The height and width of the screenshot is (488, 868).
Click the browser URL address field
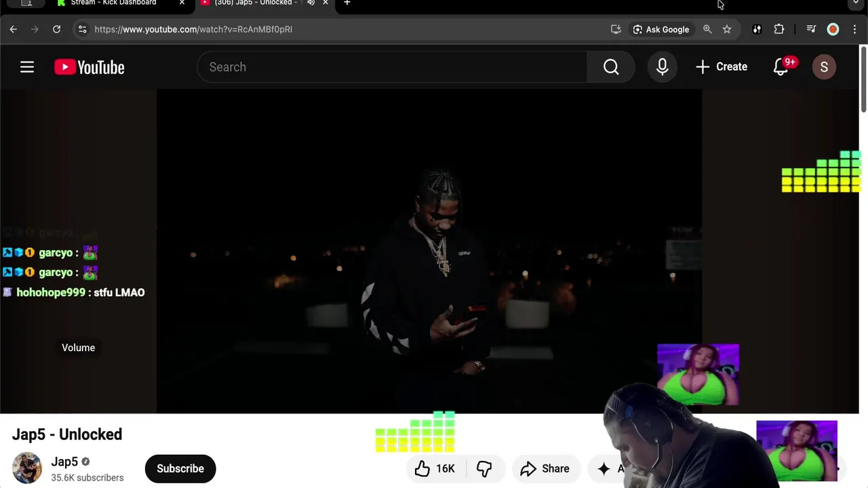[346, 29]
